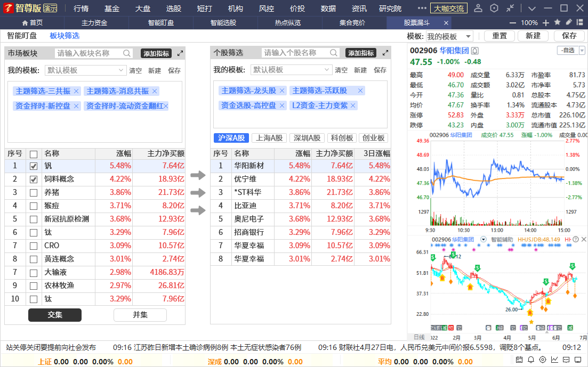This screenshot has width=588, height=367.
Task: Check the 新冠抗原检测 row checkbox
Action: click(x=34, y=219)
